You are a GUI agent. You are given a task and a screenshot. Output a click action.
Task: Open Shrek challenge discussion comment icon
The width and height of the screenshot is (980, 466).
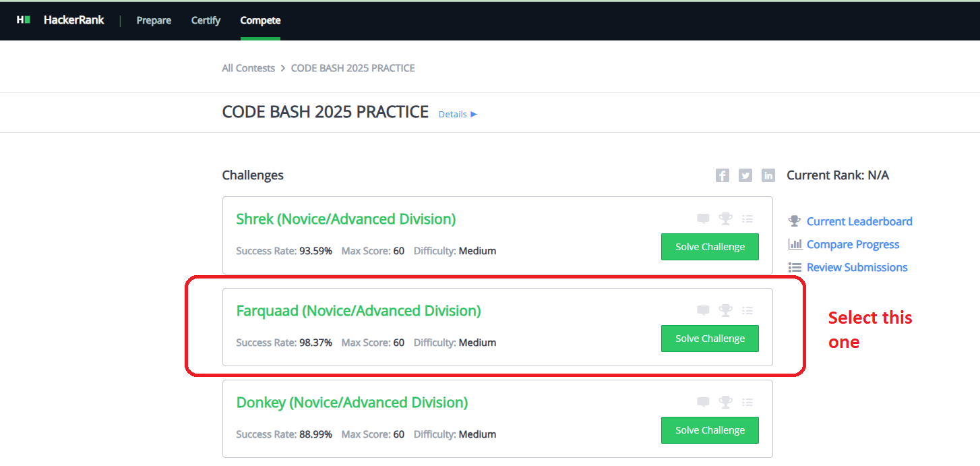(x=703, y=219)
